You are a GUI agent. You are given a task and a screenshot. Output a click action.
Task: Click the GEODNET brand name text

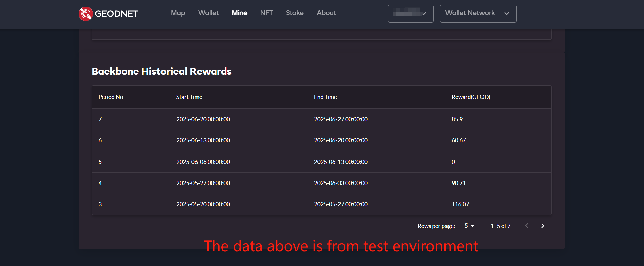116,14
